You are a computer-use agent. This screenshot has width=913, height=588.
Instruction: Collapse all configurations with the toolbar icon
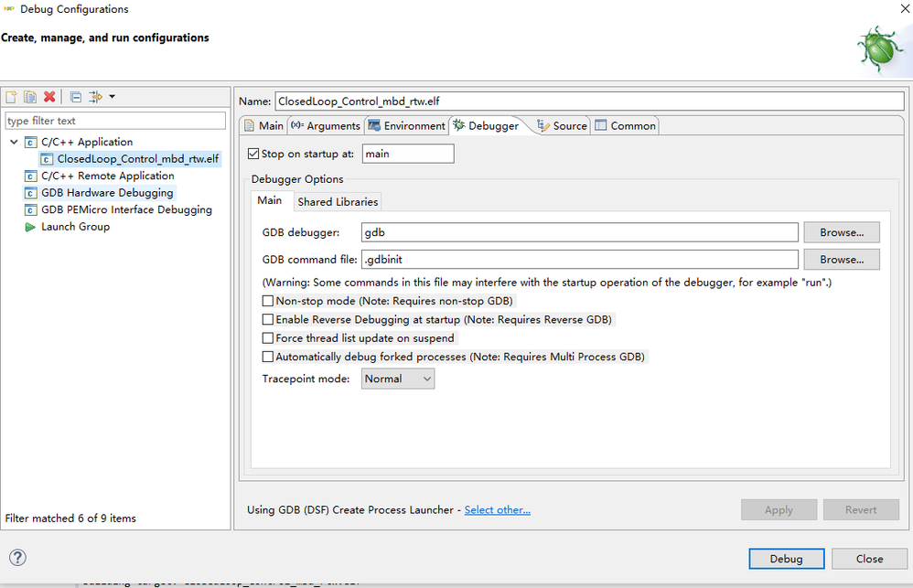coord(76,97)
